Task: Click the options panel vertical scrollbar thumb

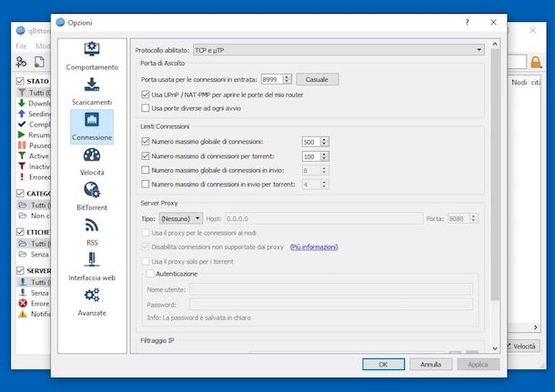Action: [495, 175]
